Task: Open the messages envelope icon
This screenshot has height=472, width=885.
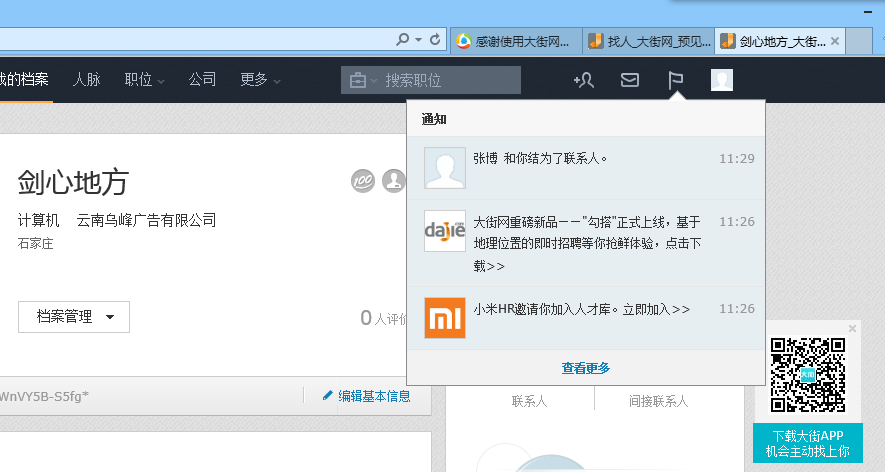Action: [630, 80]
